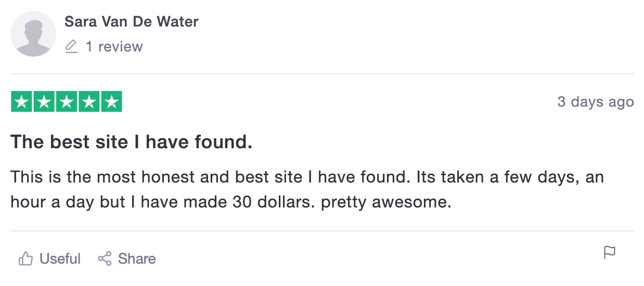
Task: Open Sara Van De Water's profile name
Action: 131,22
